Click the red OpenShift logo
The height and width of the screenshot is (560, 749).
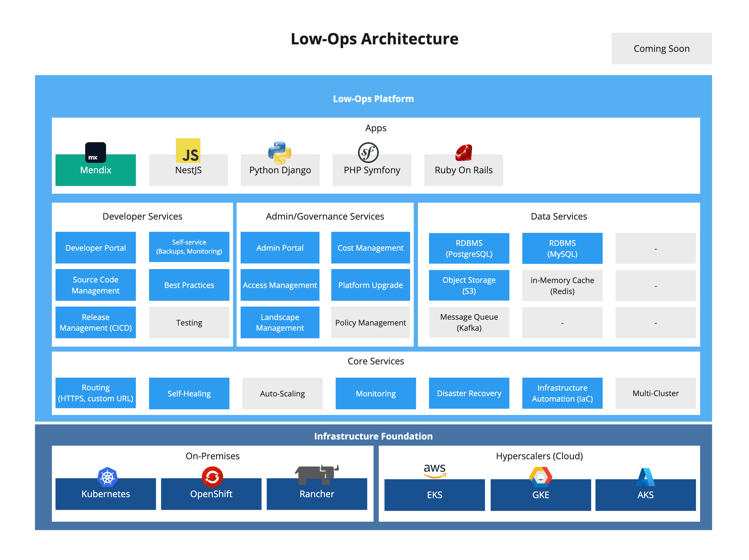(x=212, y=477)
